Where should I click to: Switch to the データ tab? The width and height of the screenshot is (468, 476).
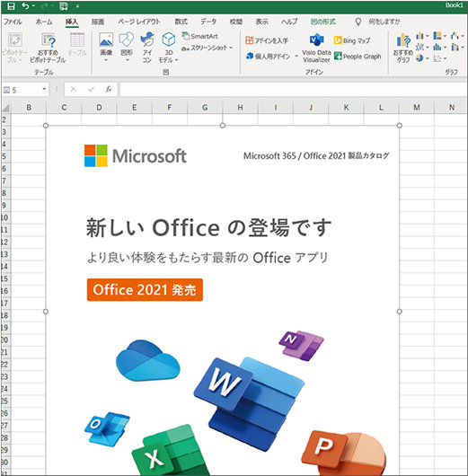point(208,22)
